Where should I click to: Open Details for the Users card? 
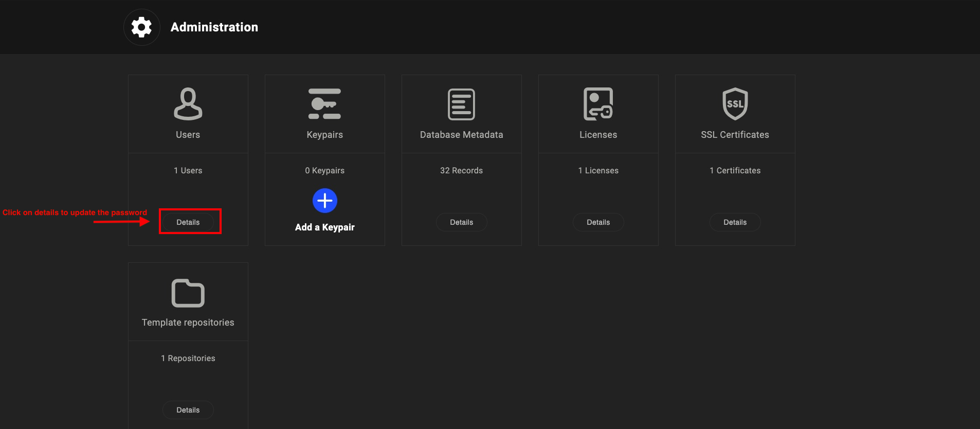point(188,222)
